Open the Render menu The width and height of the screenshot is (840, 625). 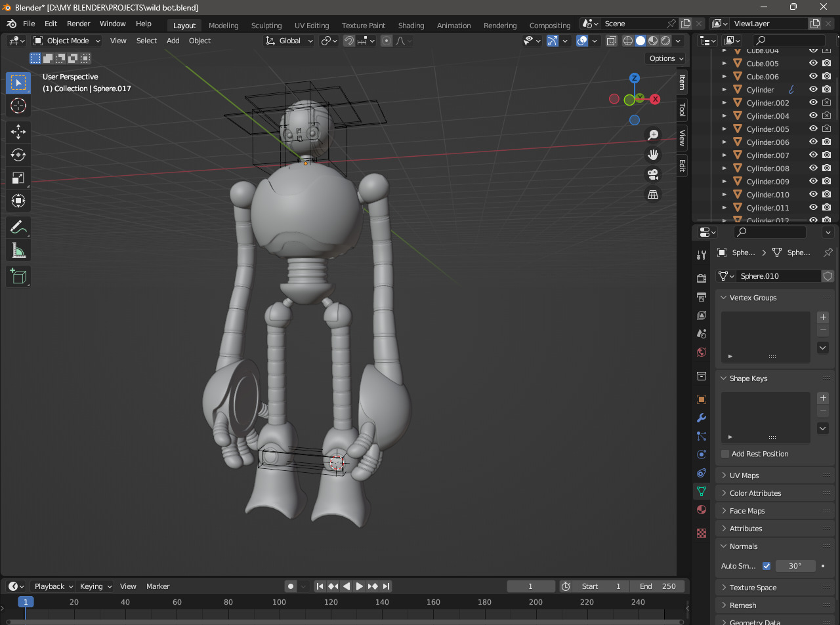click(78, 24)
